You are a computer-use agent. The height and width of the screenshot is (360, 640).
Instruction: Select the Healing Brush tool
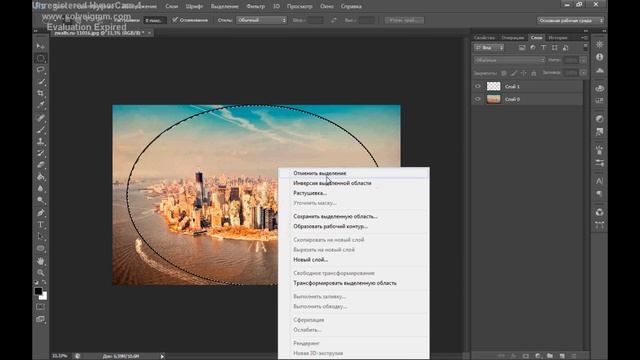pos(40,118)
